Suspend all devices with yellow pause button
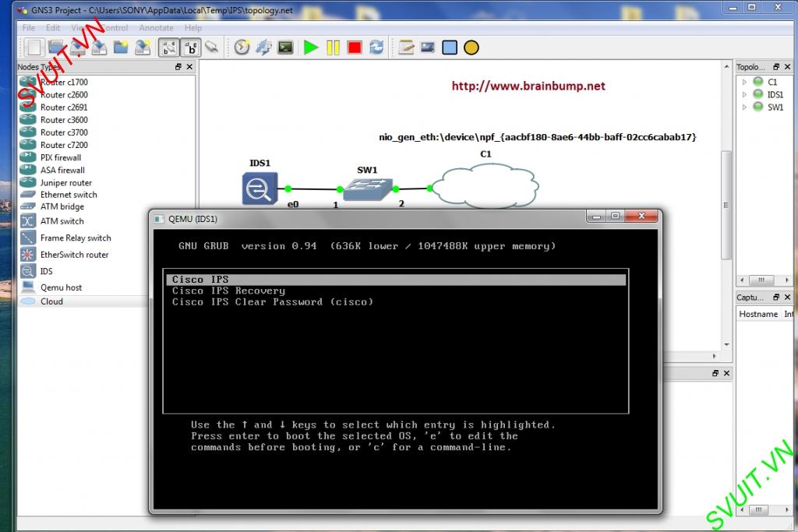Viewport: 798px width, 532px height. (333, 48)
